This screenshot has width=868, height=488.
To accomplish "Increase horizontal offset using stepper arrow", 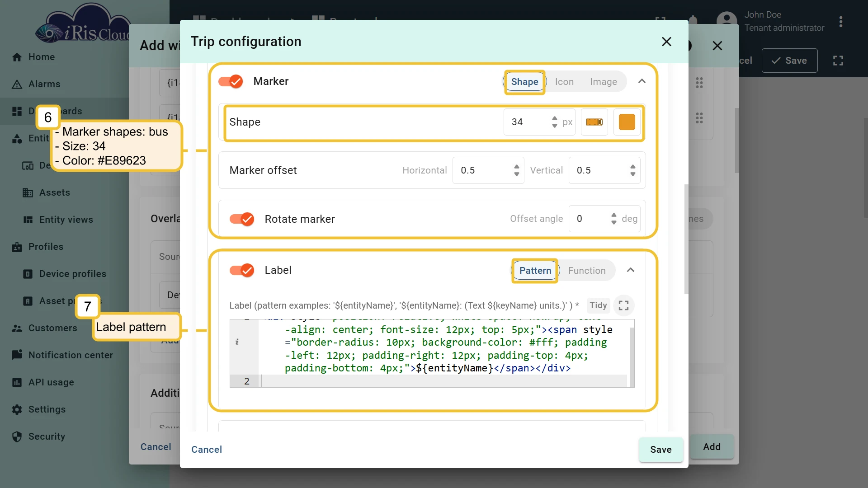I will (517, 167).
